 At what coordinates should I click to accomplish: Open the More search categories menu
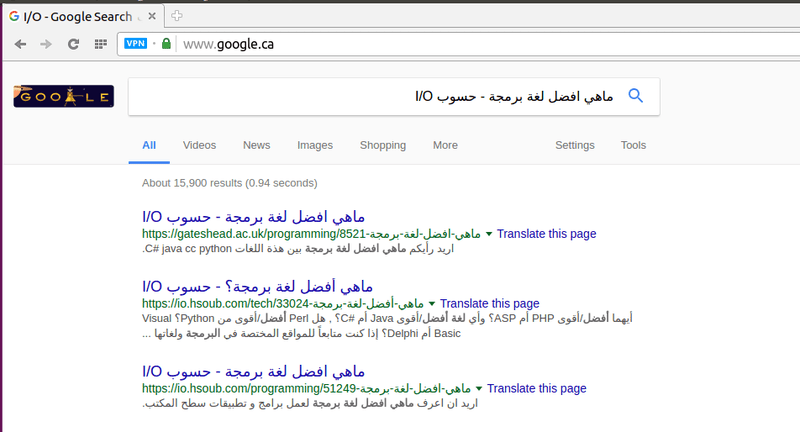(445, 145)
